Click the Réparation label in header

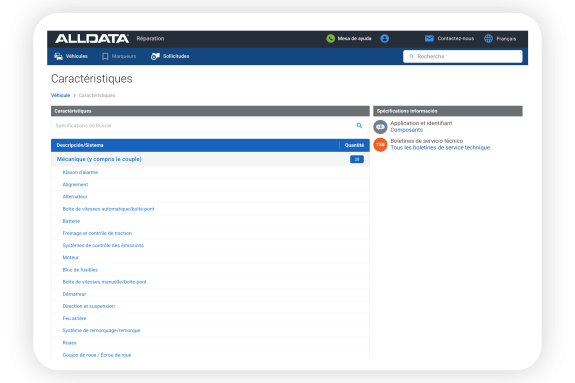click(150, 39)
